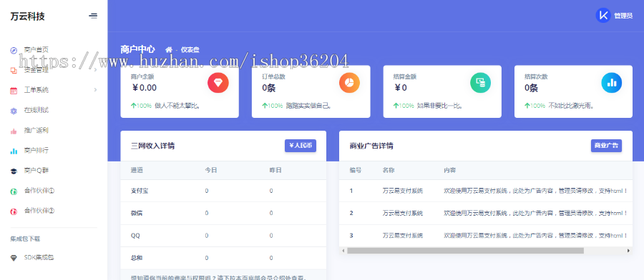Click 万云易支付系统 in ad row 2
The height and width of the screenshot is (280, 644).
402,213
